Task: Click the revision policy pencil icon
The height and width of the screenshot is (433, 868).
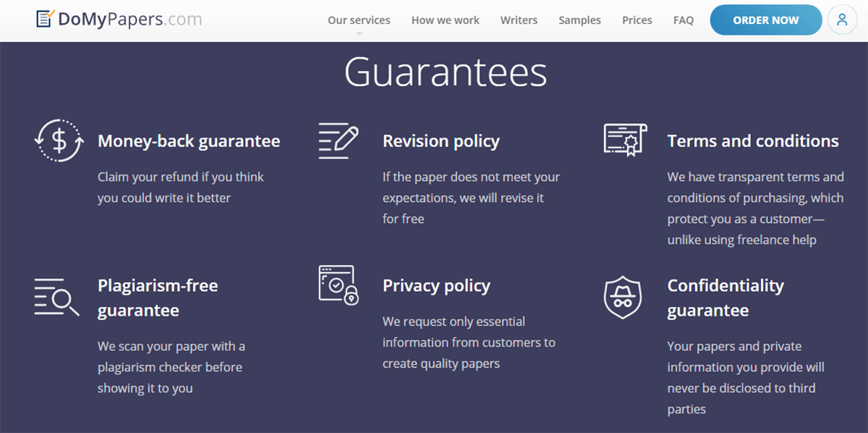Action: click(339, 140)
